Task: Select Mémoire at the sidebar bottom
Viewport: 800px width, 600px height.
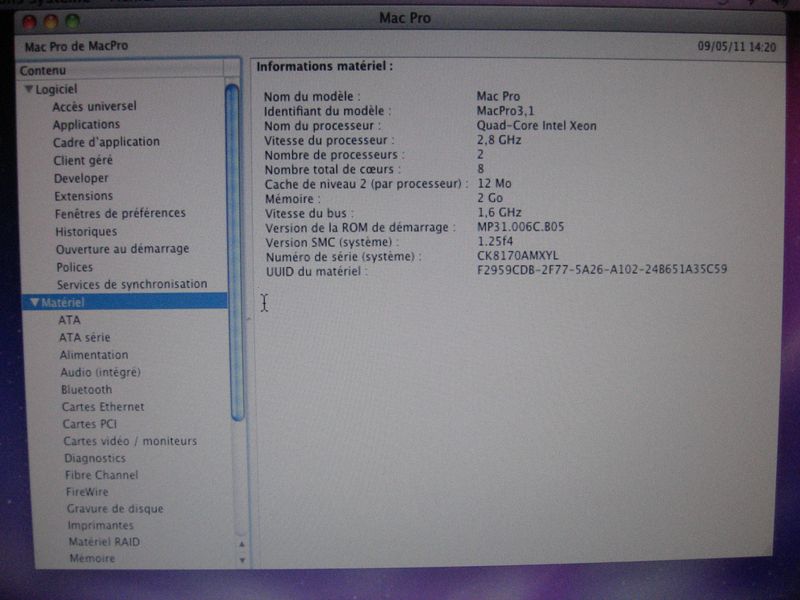Action: 92,558
